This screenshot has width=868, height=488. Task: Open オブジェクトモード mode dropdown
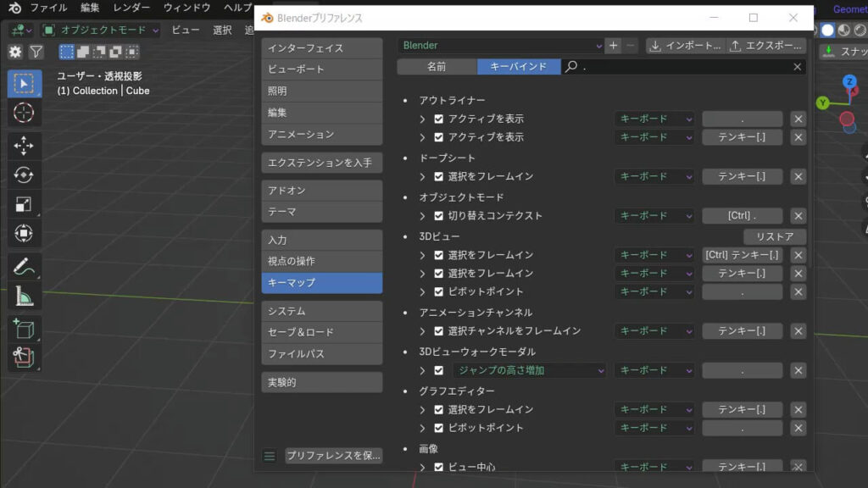pyautogui.click(x=102, y=30)
